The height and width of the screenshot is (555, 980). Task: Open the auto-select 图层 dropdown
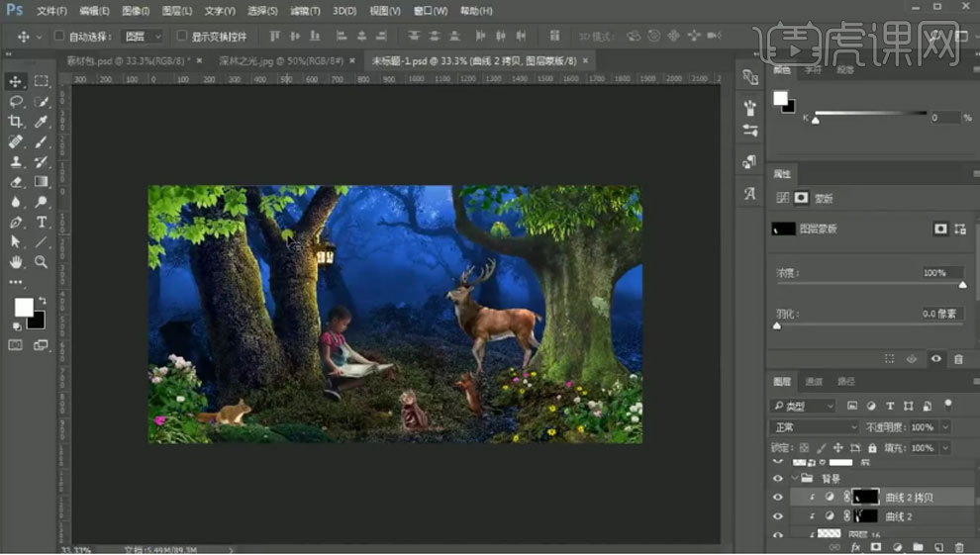point(143,37)
